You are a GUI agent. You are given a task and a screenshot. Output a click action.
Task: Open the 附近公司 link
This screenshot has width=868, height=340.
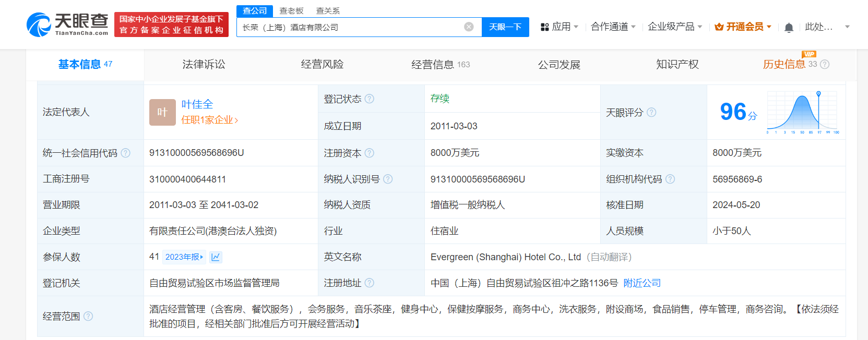642,283
